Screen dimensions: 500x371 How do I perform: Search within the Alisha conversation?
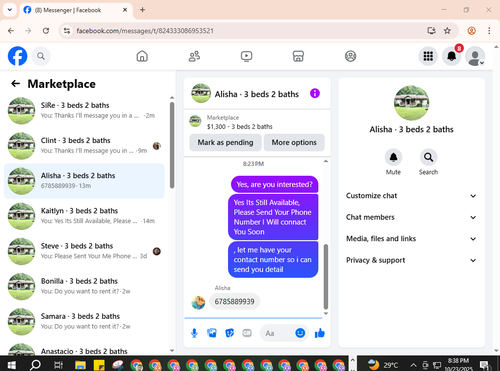pos(428,157)
